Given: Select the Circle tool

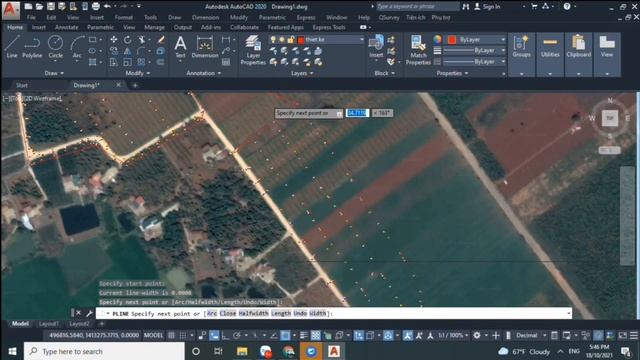Looking at the screenshot, I should coord(55,47).
